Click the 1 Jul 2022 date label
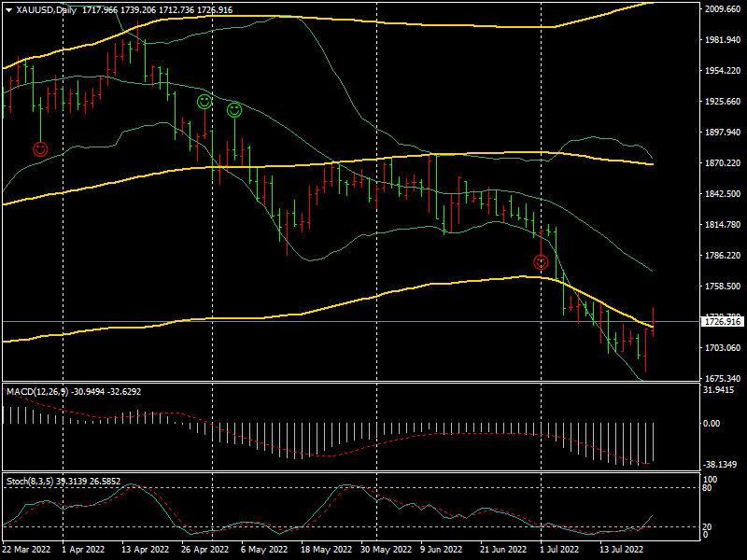Viewport: 747px width, 560px height. (559, 549)
